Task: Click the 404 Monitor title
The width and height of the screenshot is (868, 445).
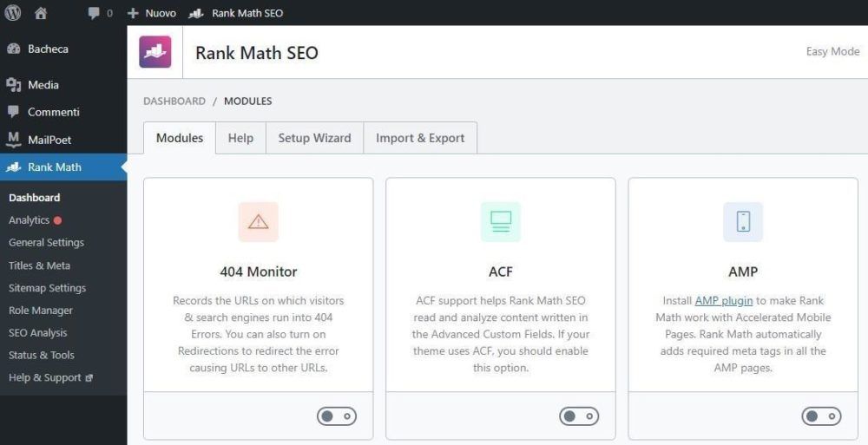Action: [x=259, y=272]
